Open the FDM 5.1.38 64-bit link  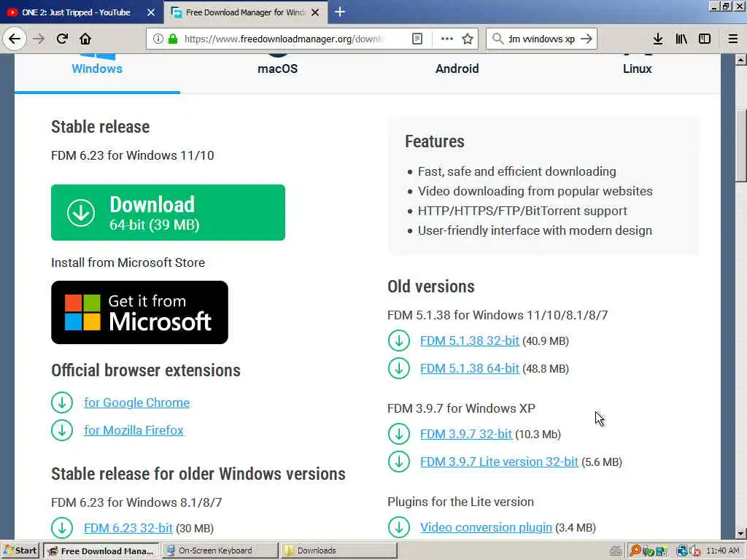pyautogui.click(x=470, y=368)
